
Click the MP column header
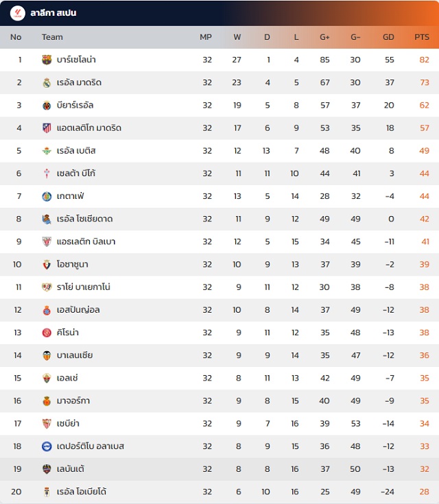(x=206, y=37)
